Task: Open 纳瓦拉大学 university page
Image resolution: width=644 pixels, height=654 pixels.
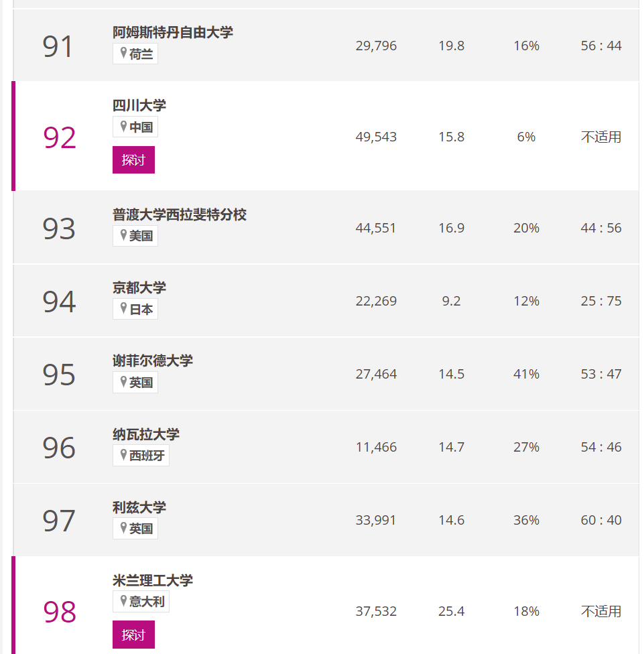Action: click(146, 434)
